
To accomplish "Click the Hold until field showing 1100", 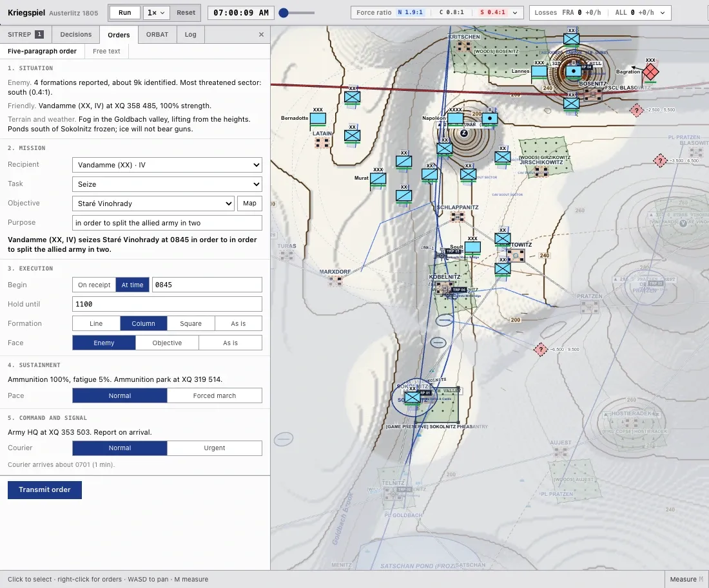I will click(x=168, y=304).
